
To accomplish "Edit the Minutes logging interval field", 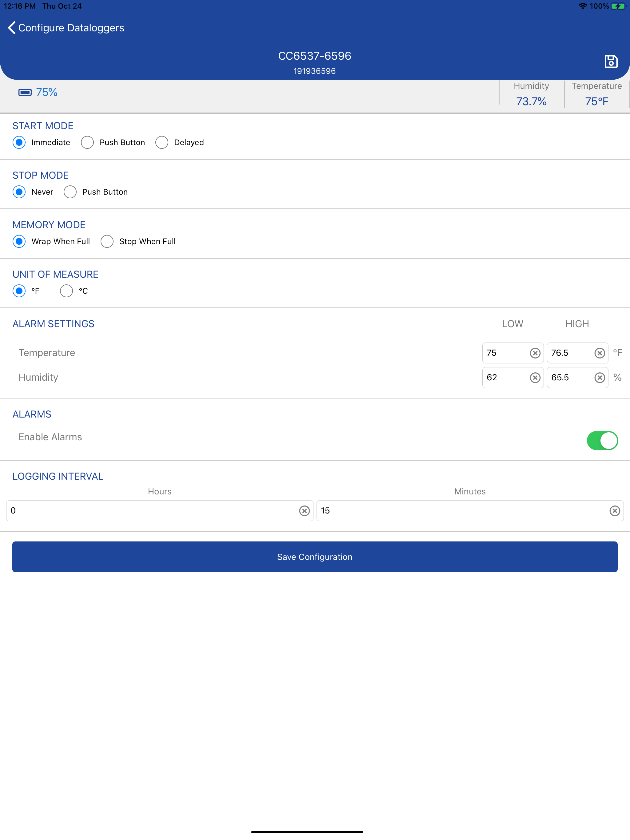I will coord(470,511).
